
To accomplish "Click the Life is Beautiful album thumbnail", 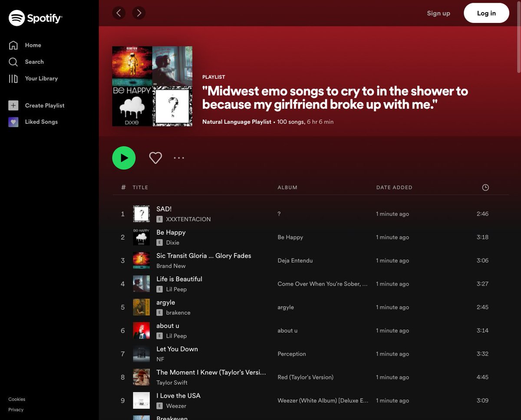I will click(141, 284).
